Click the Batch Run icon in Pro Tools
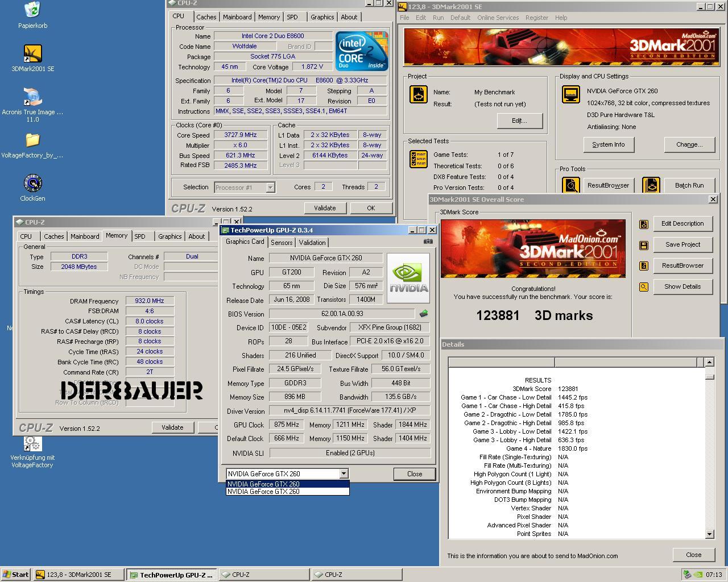This screenshot has width=728, height=582. [x=651, y=185]
